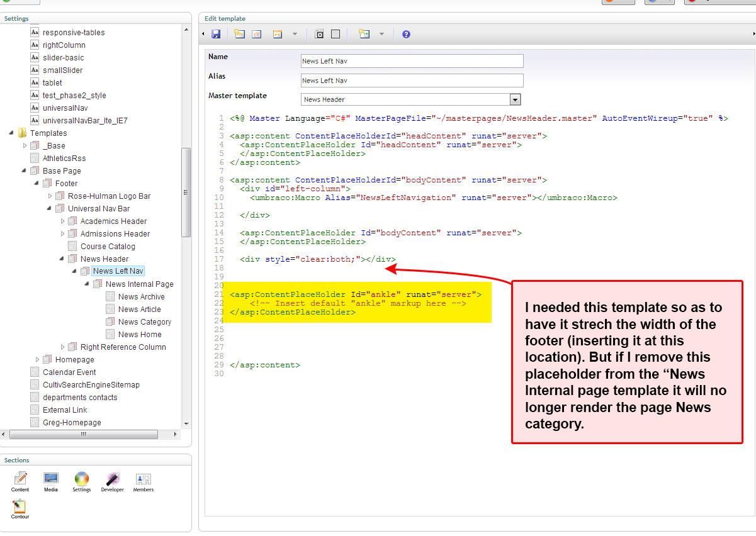
Task: Open the test_phase2_style stylesheet property
Action: point(74,95)
